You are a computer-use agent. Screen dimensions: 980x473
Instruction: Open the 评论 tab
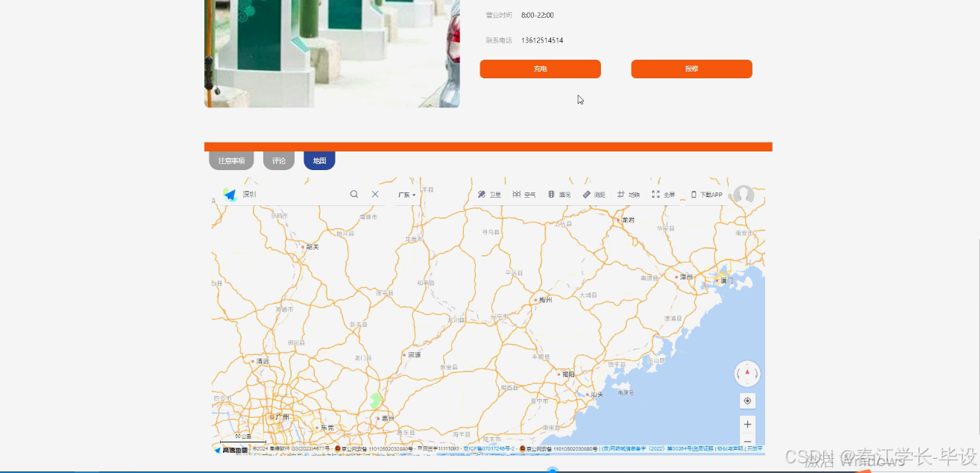[279, 160]
